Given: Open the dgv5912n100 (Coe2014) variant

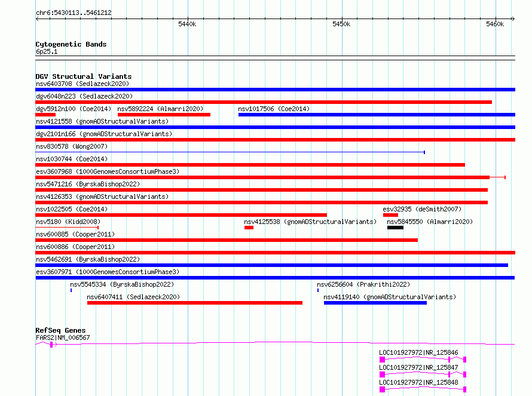Looking at the screenshot, I should click(x=74, y=109).
